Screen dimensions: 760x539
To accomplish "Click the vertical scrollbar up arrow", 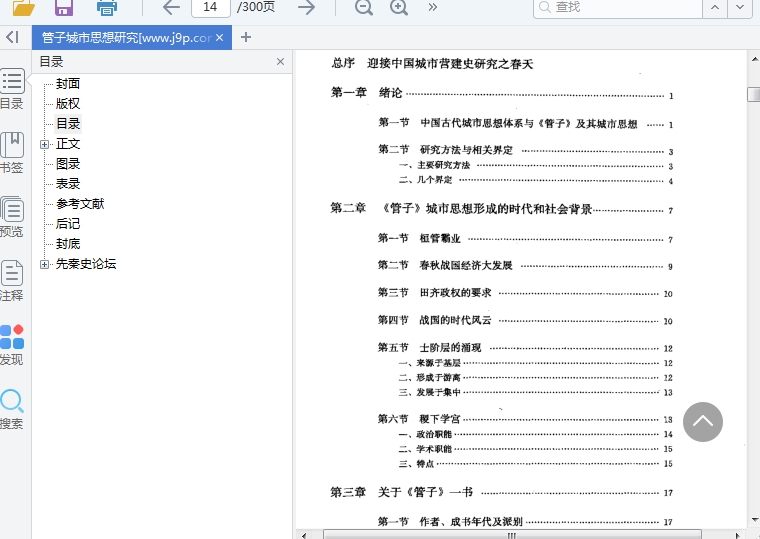I will coord(754,59).
